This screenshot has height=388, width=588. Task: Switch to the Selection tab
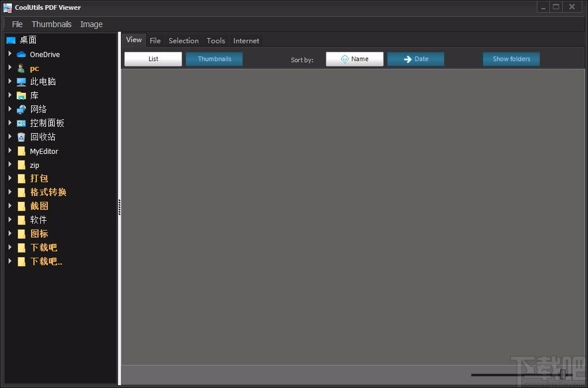click(183, 40)
